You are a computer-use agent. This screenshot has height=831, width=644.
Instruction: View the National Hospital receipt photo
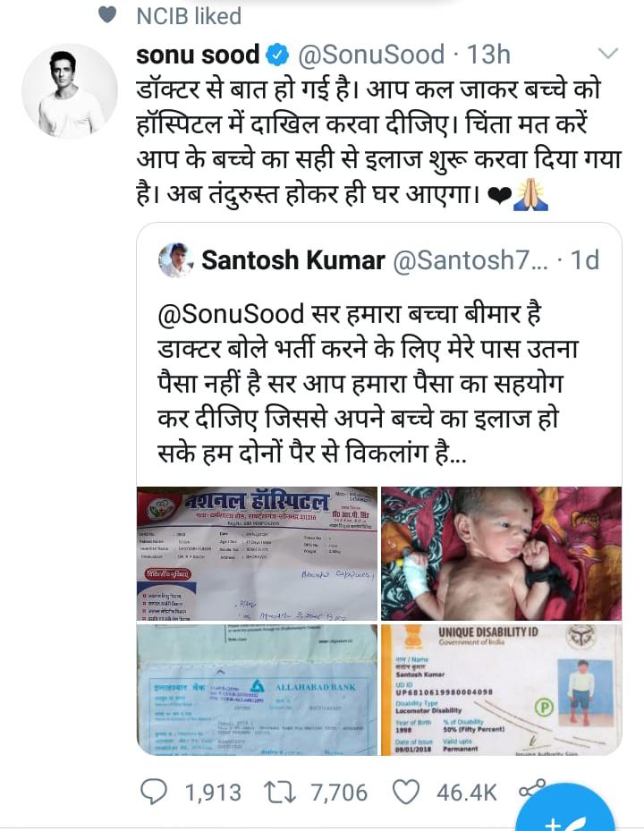click(257, 554)
